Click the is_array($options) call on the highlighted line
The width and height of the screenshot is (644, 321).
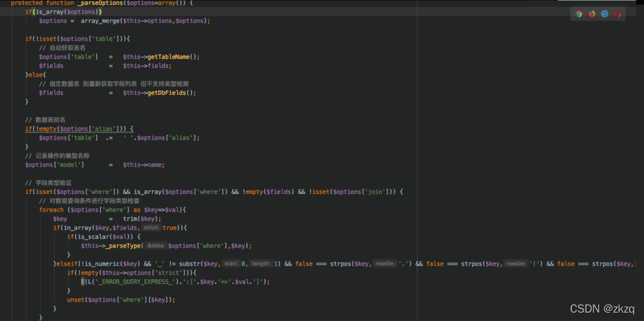[x=67, y=11]
